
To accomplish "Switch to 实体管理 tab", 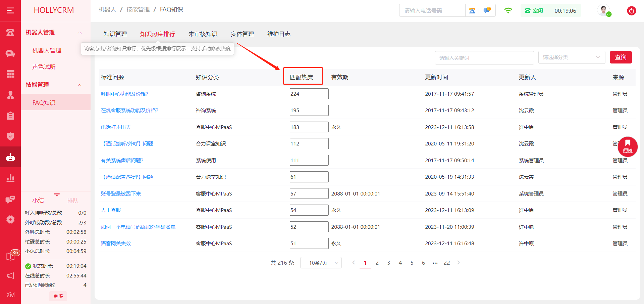I will [242, 34].
